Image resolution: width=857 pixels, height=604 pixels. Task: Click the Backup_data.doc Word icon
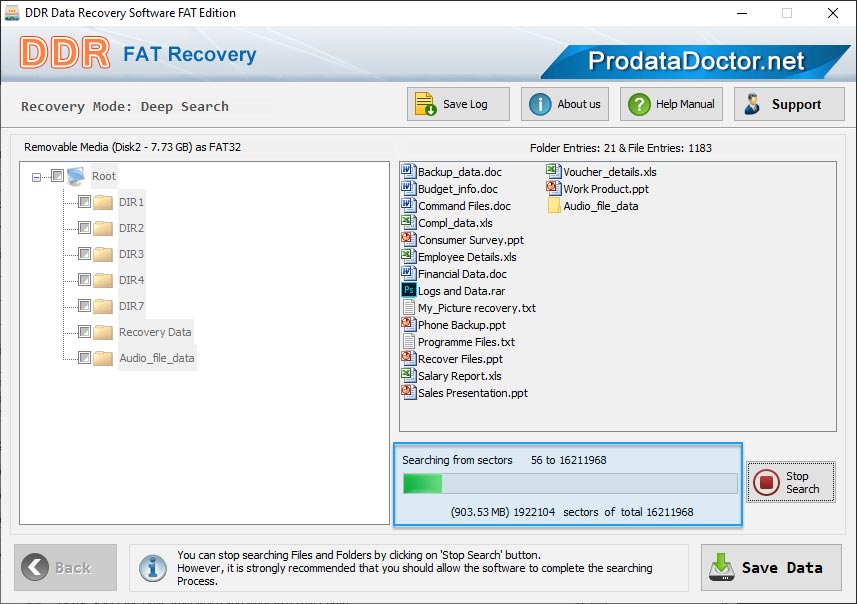[408, 171]
